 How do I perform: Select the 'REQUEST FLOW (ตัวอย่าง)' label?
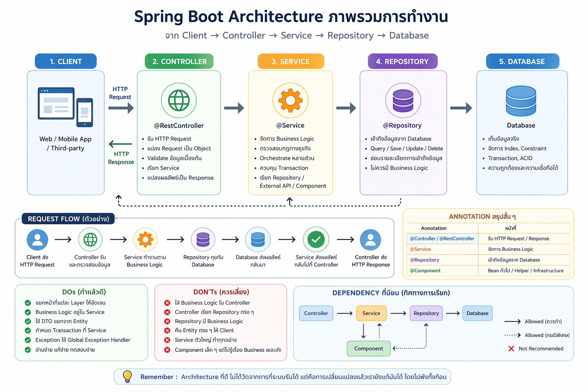69,219
